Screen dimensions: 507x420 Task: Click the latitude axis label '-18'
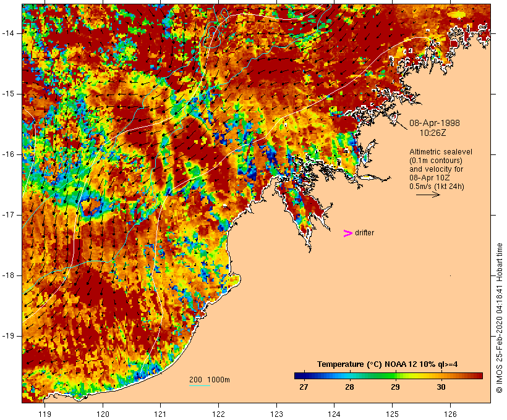(8, 275)
